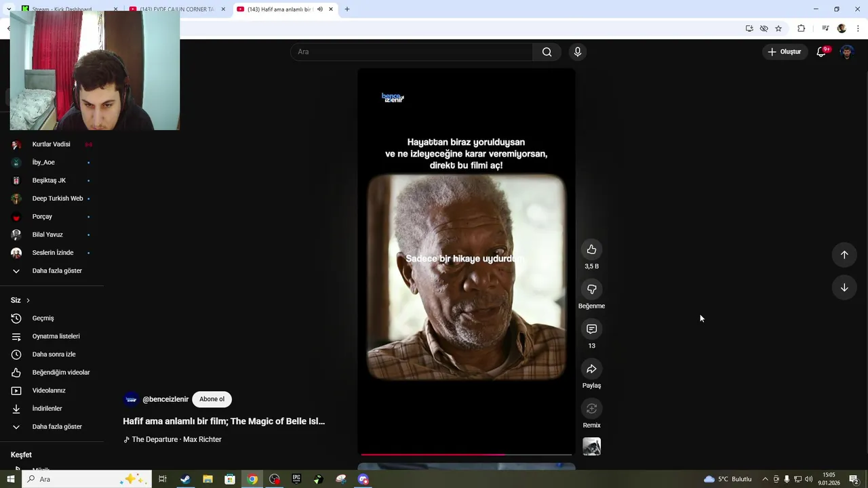Go to the next Short (down arrow)
Viewport: 868px width, 488px height.
844,287
